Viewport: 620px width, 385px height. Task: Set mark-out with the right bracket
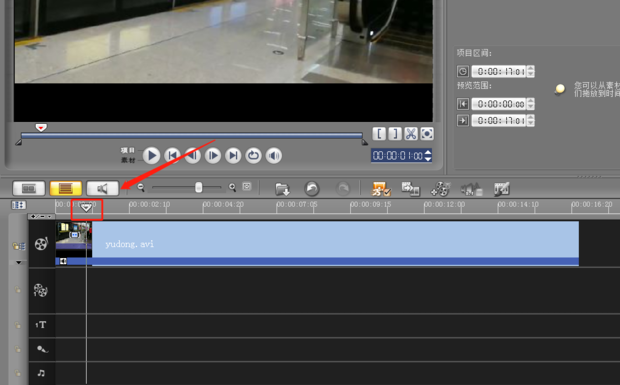tap(395, 134)
